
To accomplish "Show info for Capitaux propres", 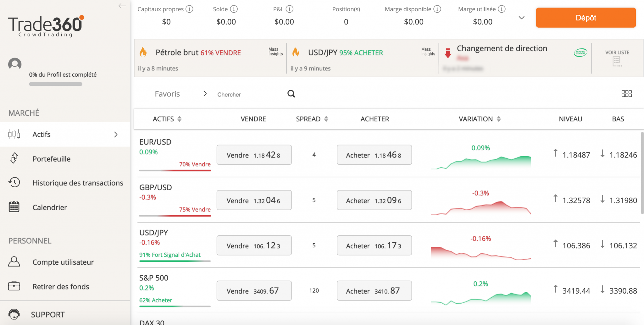I will click(x=189, y=9).
